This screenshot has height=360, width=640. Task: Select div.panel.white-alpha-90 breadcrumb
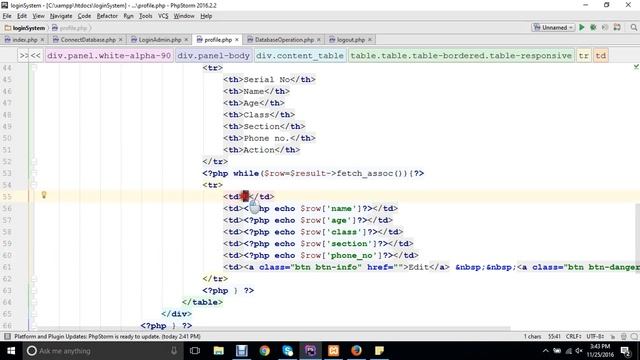(109, 56)
